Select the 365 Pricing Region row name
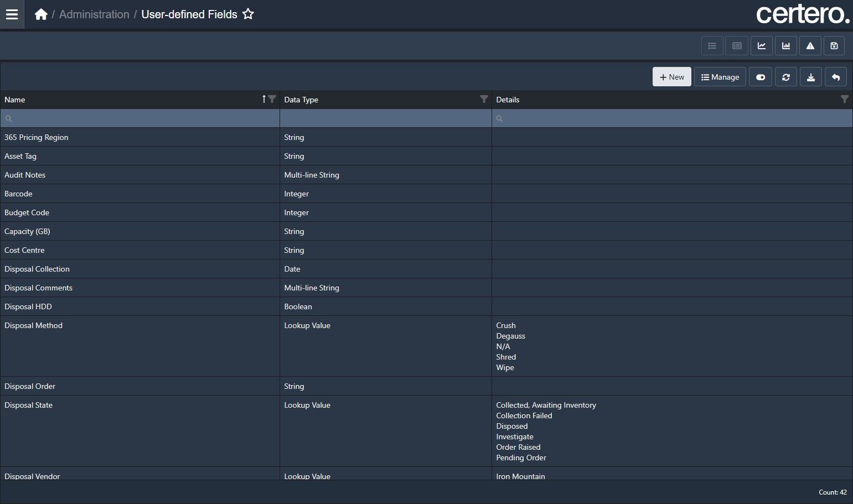The image size is (853, 504). (x=37, y=137)
